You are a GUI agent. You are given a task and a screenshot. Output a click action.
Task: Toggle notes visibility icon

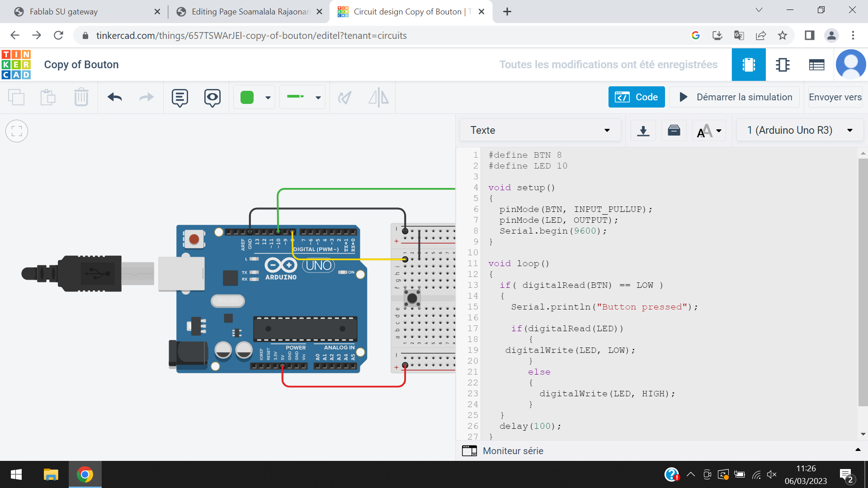point(212,97)
